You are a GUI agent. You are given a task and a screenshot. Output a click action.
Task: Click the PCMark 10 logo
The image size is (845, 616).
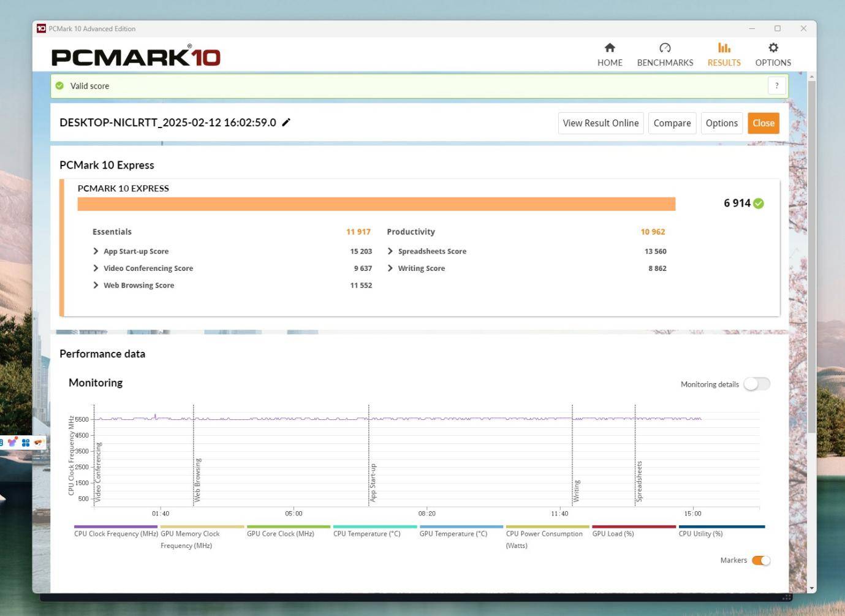point(136,56)
